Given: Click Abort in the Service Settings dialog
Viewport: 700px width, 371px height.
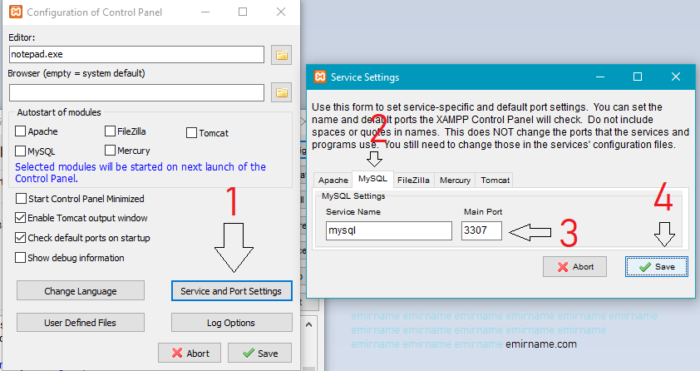Looking at the screenshot, I should pyautogui.click(x=575, y=267).
